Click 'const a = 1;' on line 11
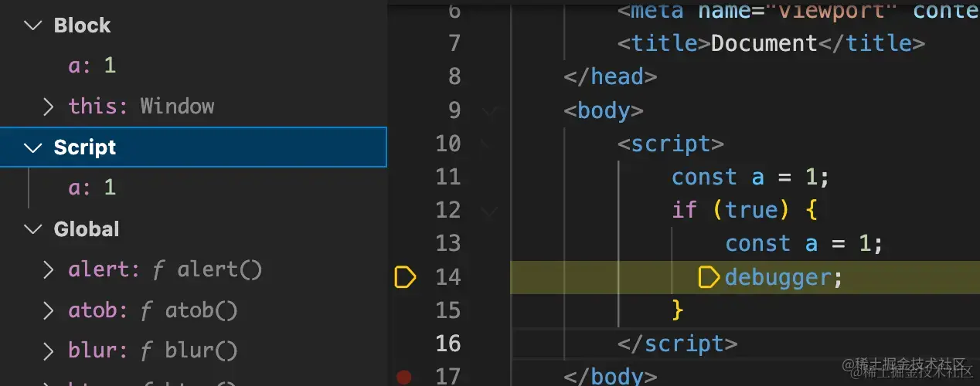The width and height of the screenshot is (980, 386). [x=750, y=178]
